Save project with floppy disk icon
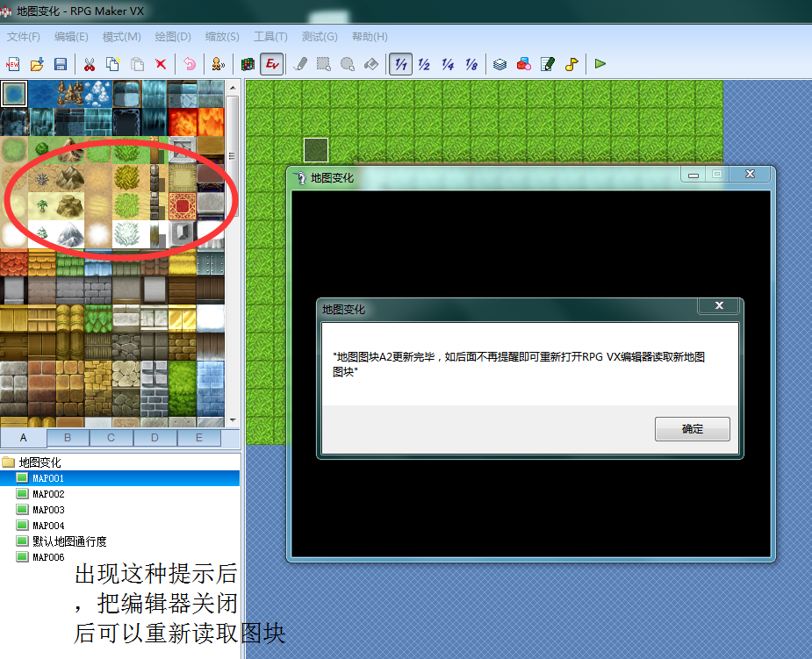Screen dimensions: 812x659 [61, 64]
